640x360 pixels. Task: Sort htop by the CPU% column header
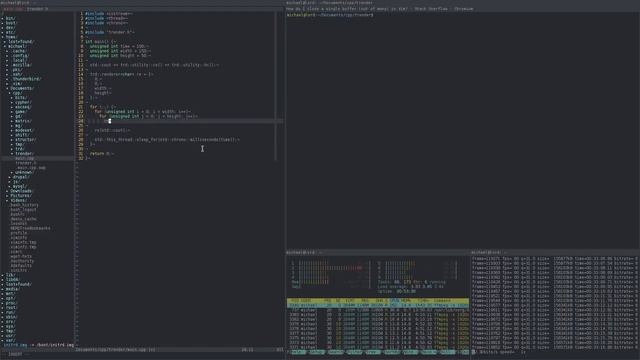[394, 300]
